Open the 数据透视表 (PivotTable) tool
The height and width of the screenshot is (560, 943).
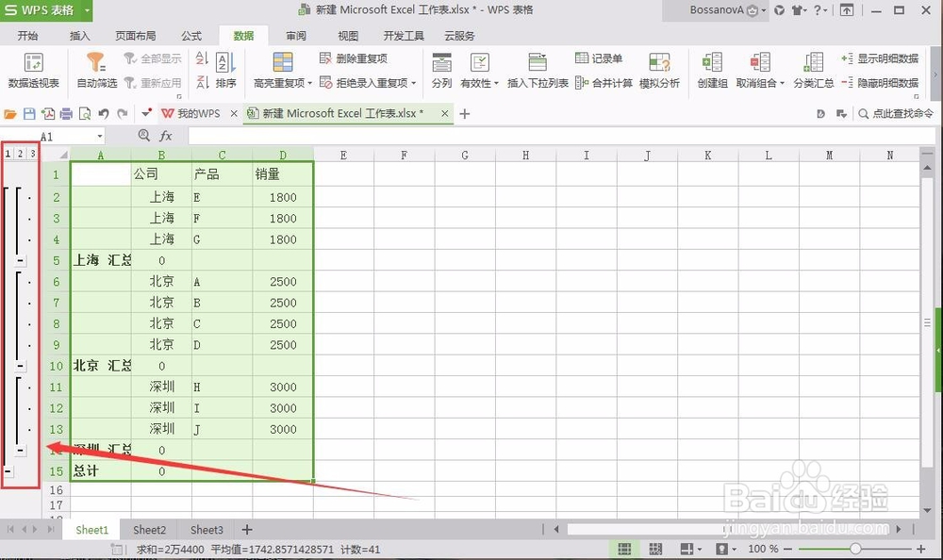point(34,71)
